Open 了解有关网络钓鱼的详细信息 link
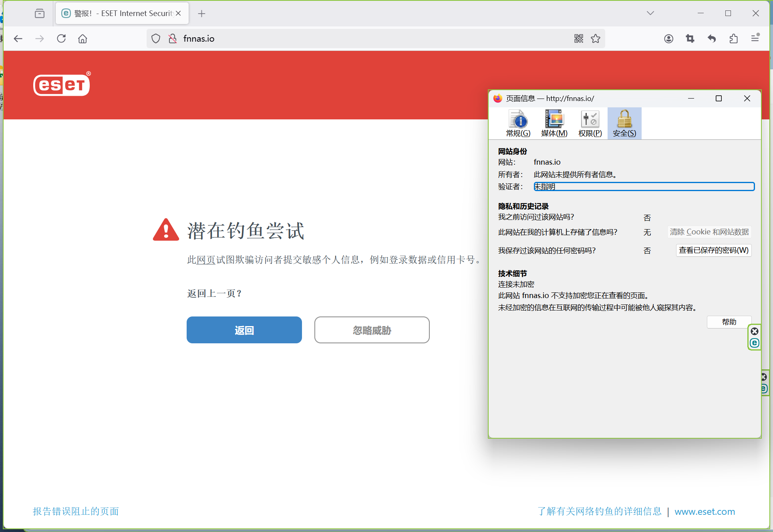Image resolution: width=773 pixels, height=532 pixels. pyautogui.click(x=600, y=511)
